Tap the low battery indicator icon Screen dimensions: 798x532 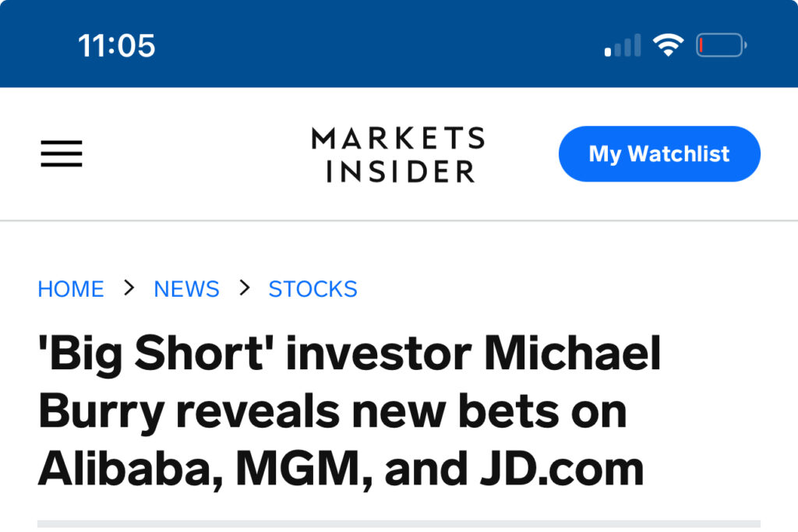tap(721, 46)
